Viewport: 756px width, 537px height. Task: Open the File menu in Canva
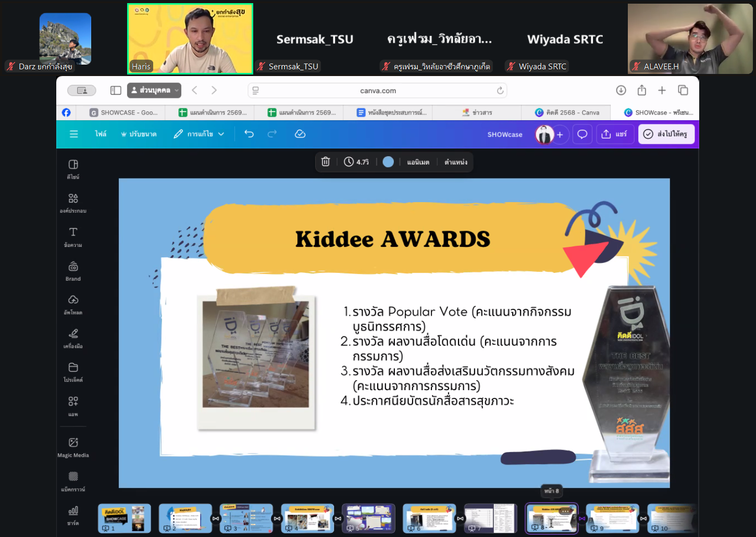[101, 134]
